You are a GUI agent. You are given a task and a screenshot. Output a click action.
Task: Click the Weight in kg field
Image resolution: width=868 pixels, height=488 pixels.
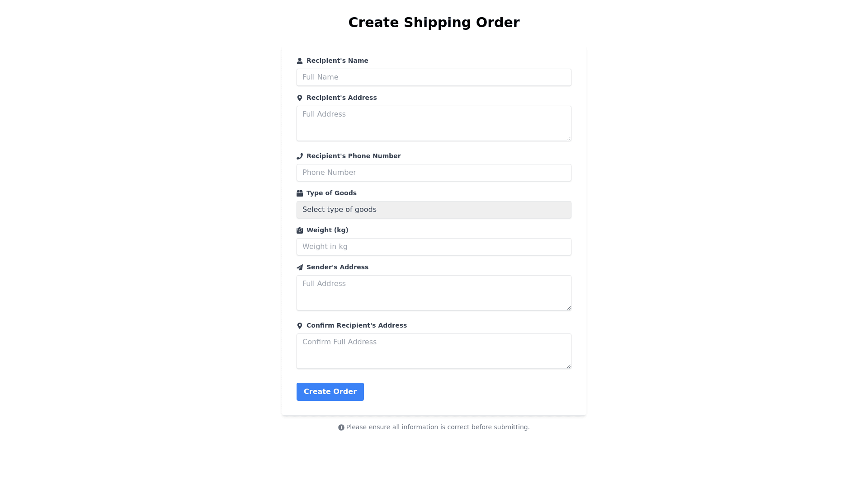coord(434,247)
